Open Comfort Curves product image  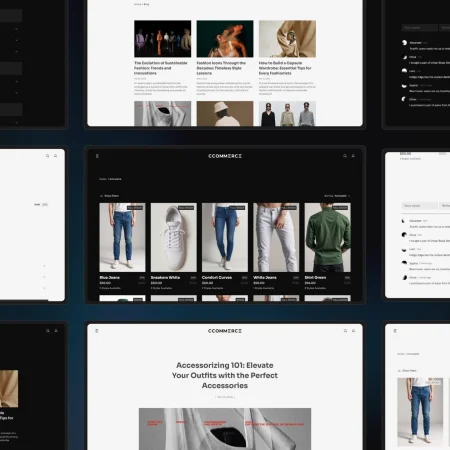(x=225, y=237)
